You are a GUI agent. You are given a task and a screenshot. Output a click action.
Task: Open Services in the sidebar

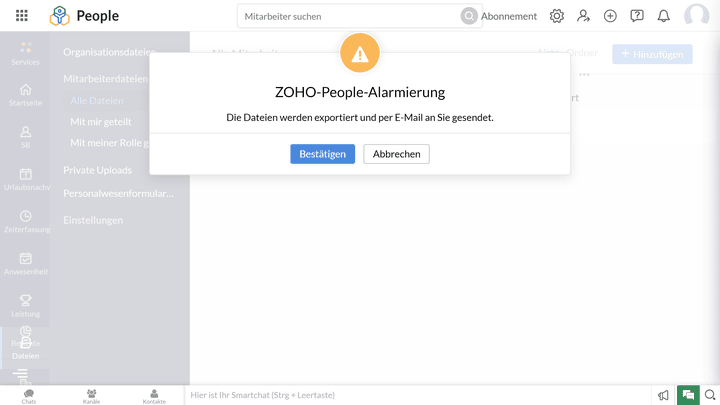25,54
